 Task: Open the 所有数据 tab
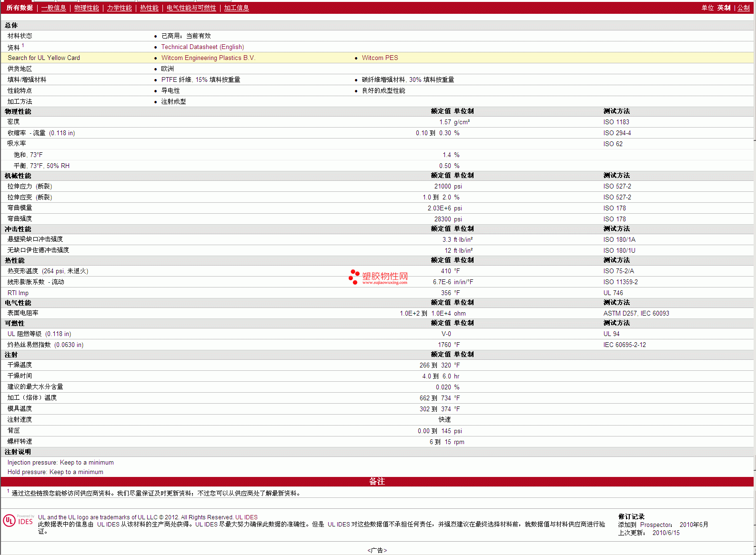(20, 8)
